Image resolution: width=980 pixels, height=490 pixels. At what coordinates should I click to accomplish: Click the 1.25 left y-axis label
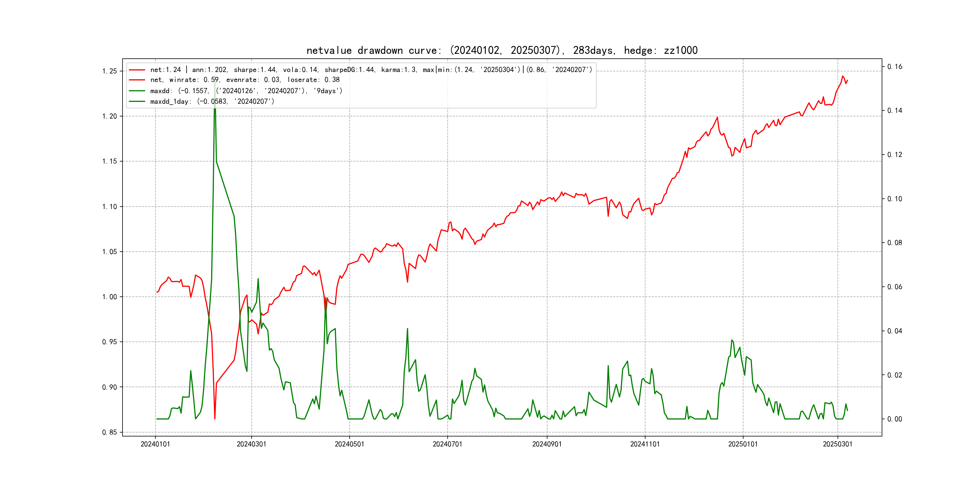pyautogui.click(x=109, y=71)
